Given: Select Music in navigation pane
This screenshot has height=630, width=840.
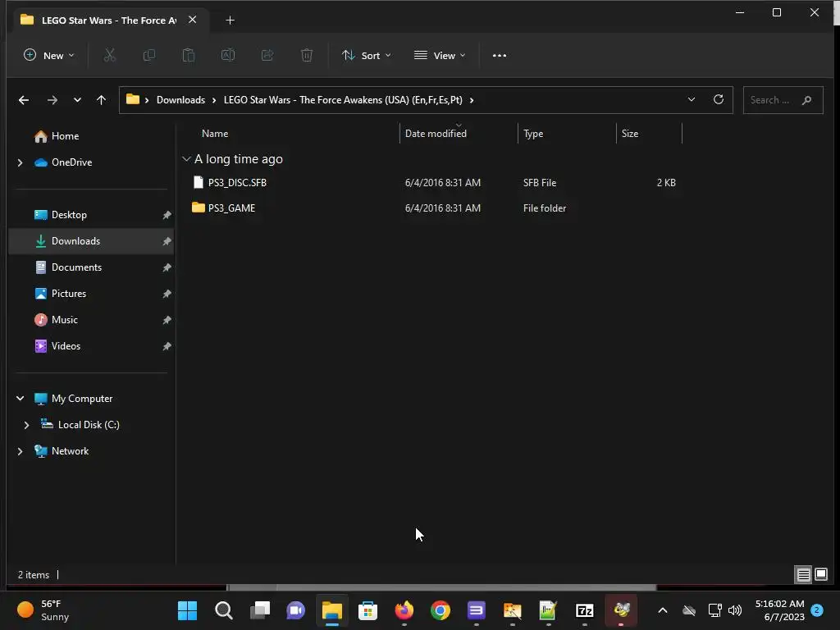Looking at the screenshot, I should click(x=91, y=320).
